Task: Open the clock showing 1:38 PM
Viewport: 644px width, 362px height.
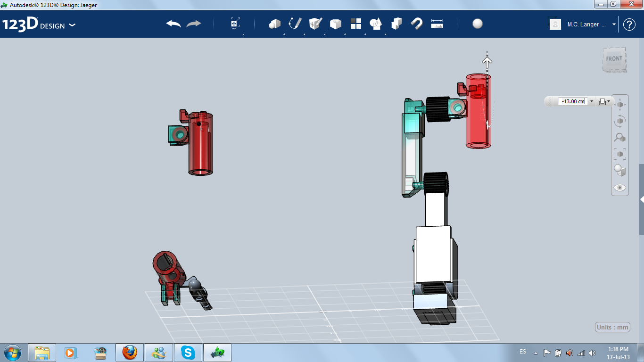Action: [618, 353]
